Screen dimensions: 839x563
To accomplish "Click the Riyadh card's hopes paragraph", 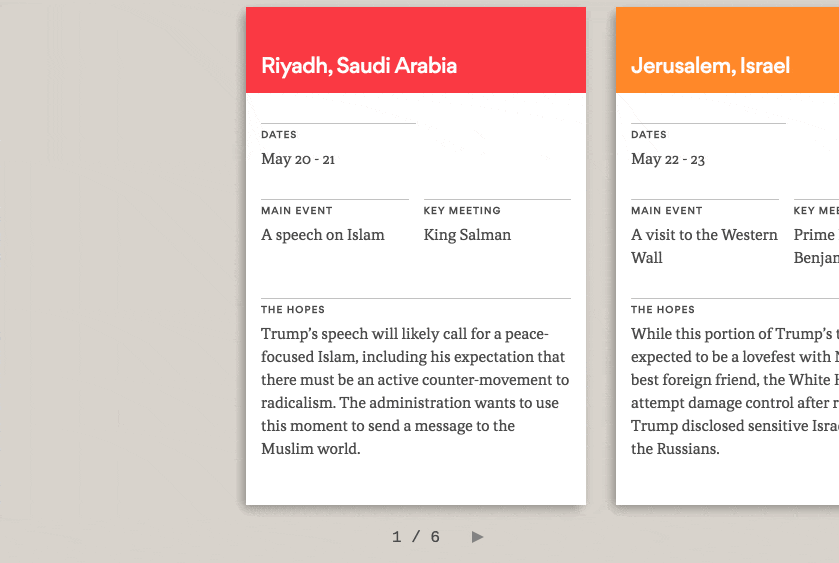I will 415,391.
